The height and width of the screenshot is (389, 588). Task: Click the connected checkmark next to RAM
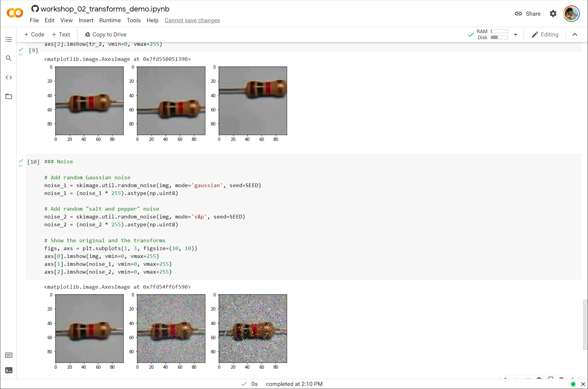(471, 35)
